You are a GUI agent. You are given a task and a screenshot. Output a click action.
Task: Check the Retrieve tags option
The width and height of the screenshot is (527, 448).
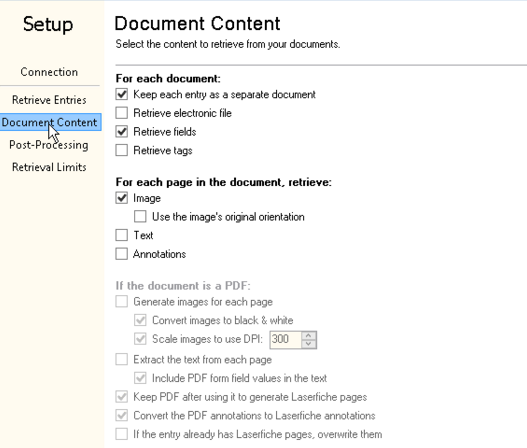pos(122,150)
